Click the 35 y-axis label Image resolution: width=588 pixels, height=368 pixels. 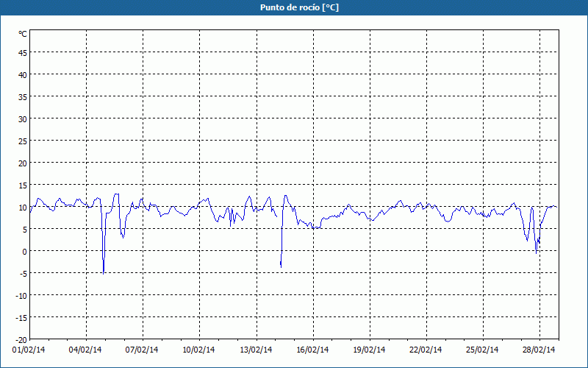[23, 97]
